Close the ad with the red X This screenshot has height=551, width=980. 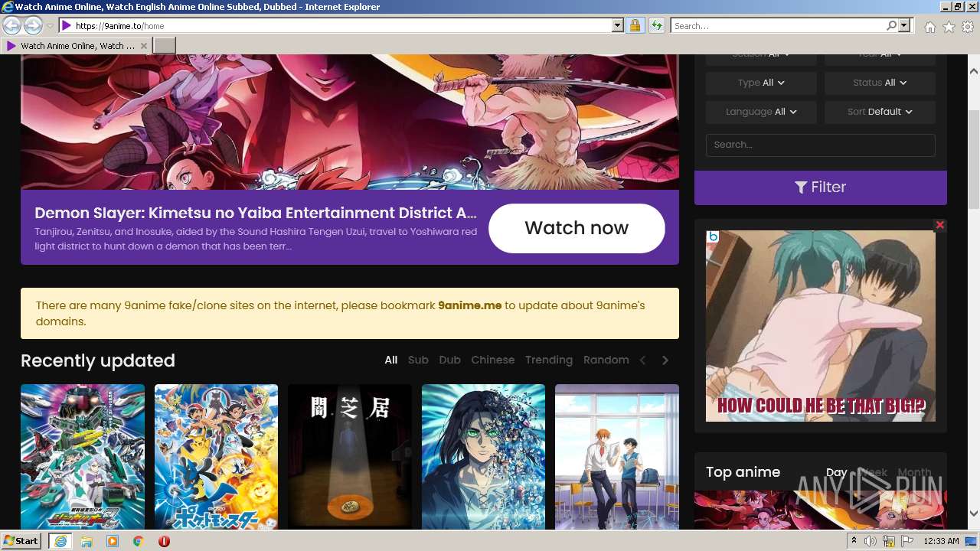tap(940, 225)
